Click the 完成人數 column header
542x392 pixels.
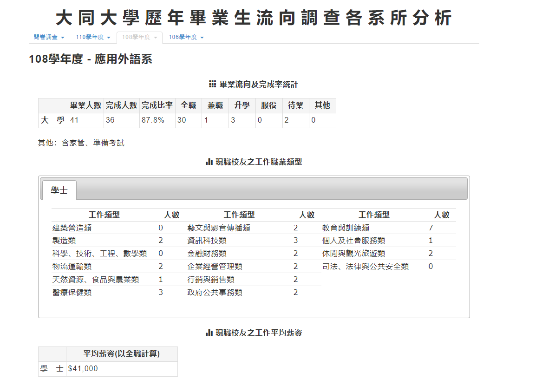(x=121, y=105)
